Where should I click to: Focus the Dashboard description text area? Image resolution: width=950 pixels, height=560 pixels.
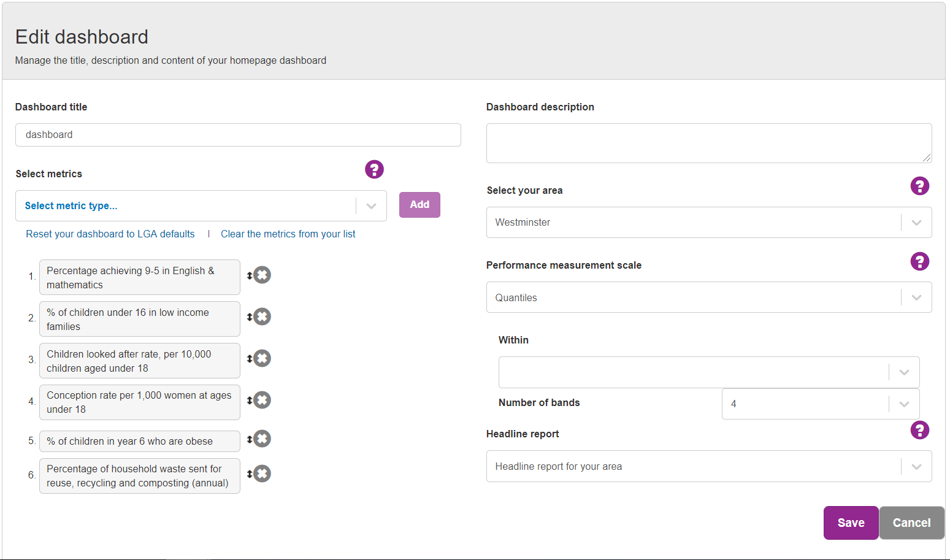tap(709, 144)
